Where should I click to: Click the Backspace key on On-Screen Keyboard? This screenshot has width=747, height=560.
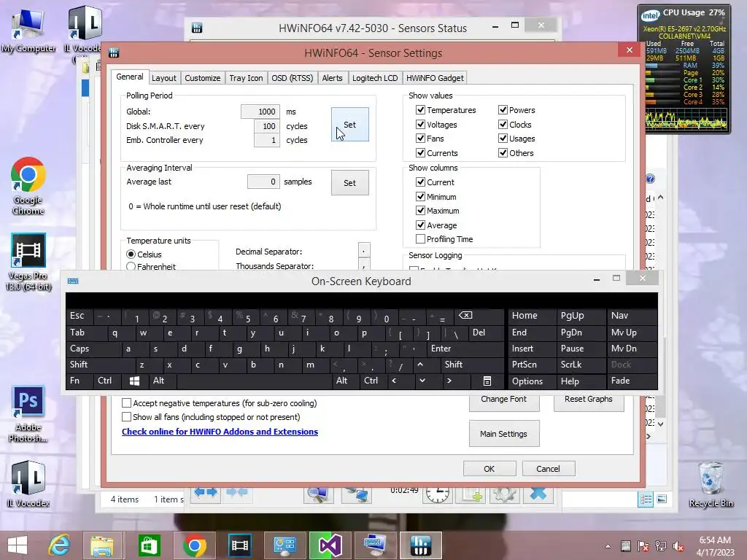(x=465, y=315)
